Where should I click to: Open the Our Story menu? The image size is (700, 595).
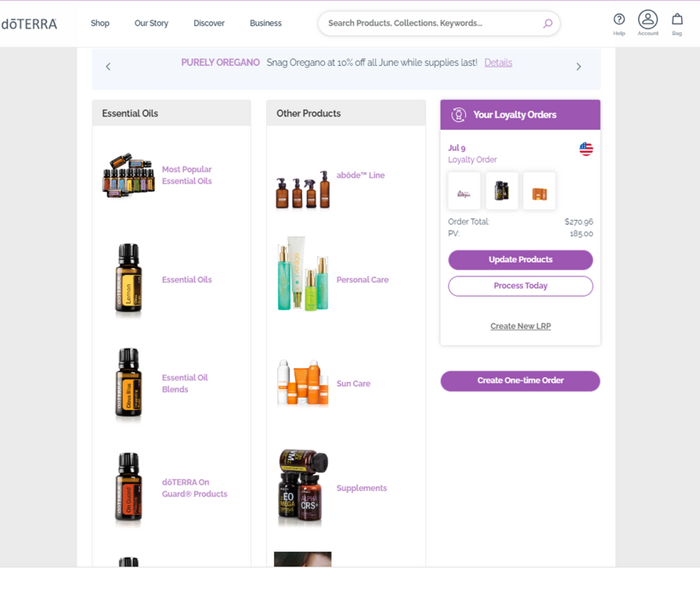(x=151, y=23)
